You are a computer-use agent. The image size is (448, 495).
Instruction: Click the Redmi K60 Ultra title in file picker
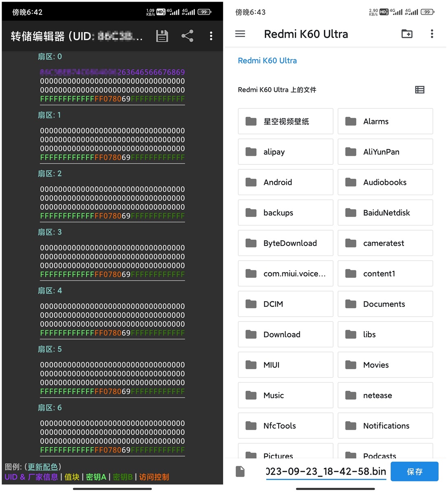click(x=306, y=34)
